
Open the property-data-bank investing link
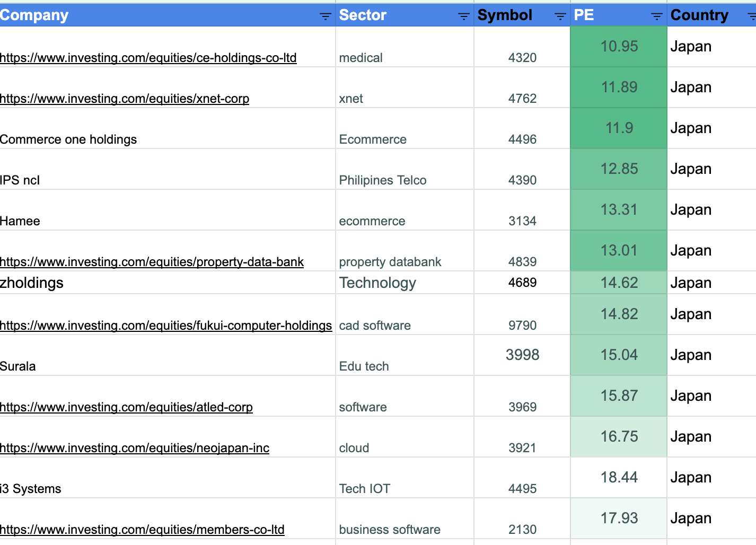click(x=152, y=262)
